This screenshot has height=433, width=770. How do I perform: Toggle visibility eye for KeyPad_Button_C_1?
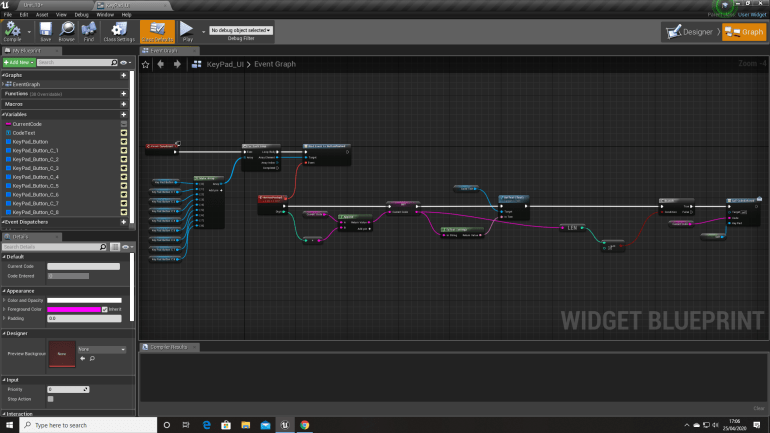coord(124,151)
